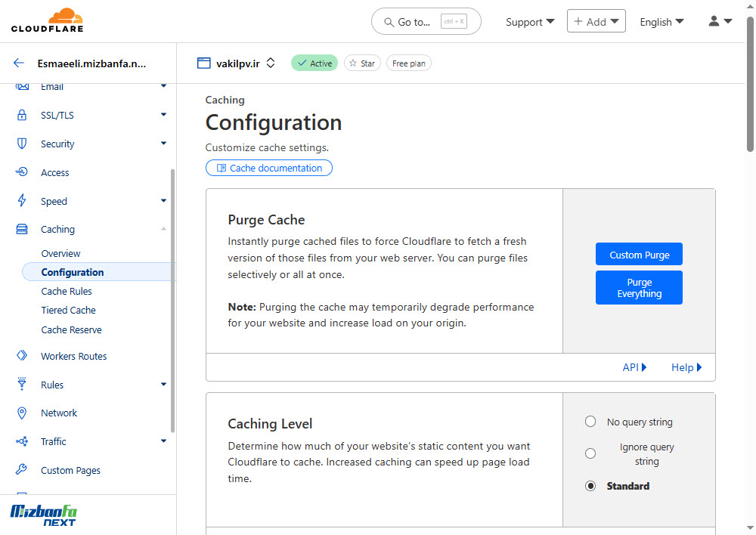The height and width of the screenshot is (535, 756).
Task: Go to Cache Rules
Action: coord(67,291)
